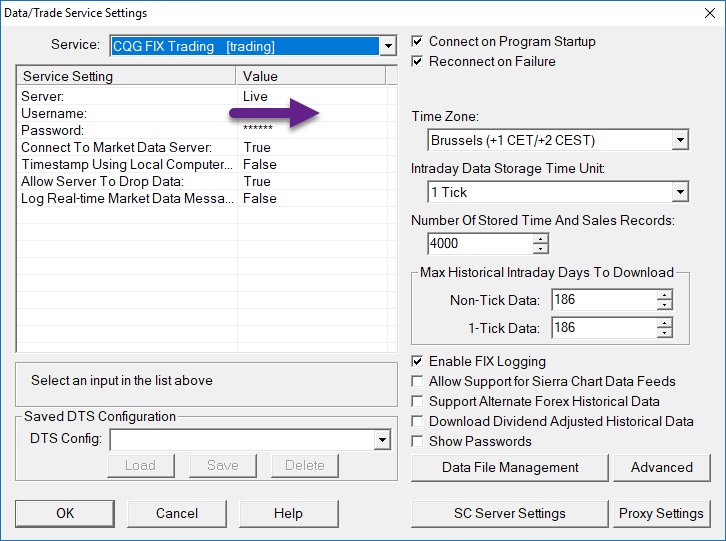Increase Non-Tick Data days value

[664, 295]
